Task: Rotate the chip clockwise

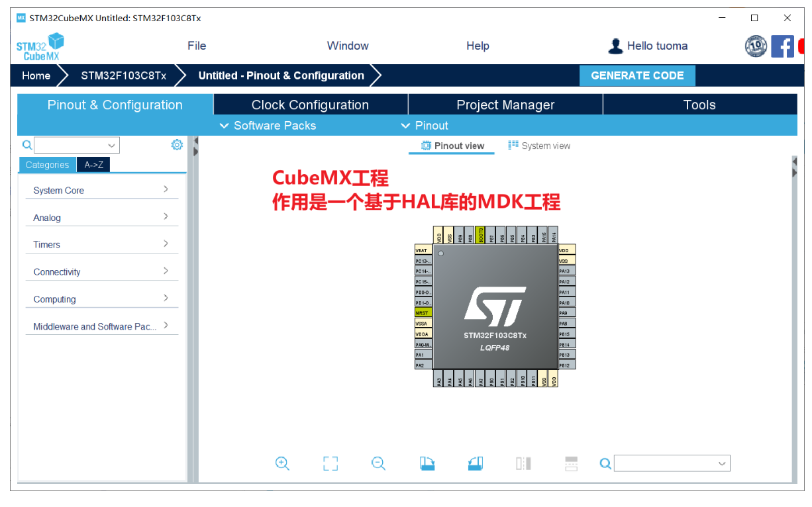Action: 427,463
